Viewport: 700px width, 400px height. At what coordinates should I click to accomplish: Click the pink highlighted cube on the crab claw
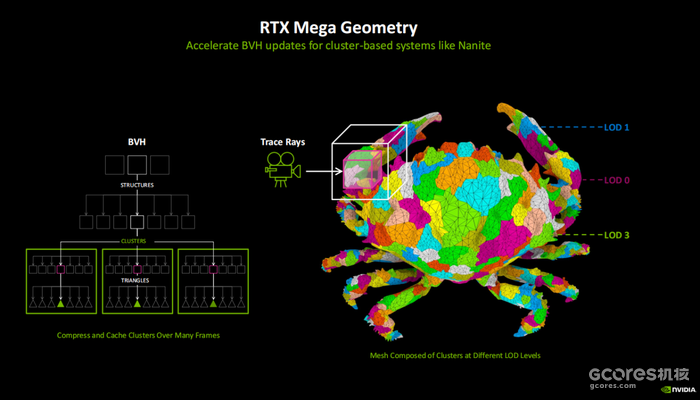362,170
